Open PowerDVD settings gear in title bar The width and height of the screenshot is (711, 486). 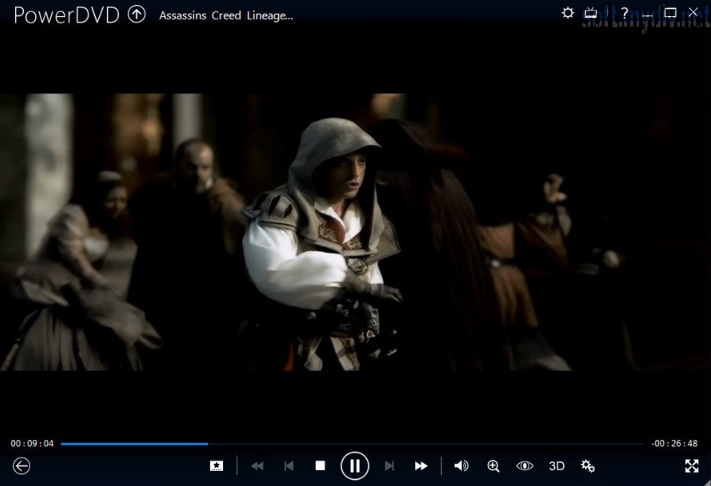point(568,13)
